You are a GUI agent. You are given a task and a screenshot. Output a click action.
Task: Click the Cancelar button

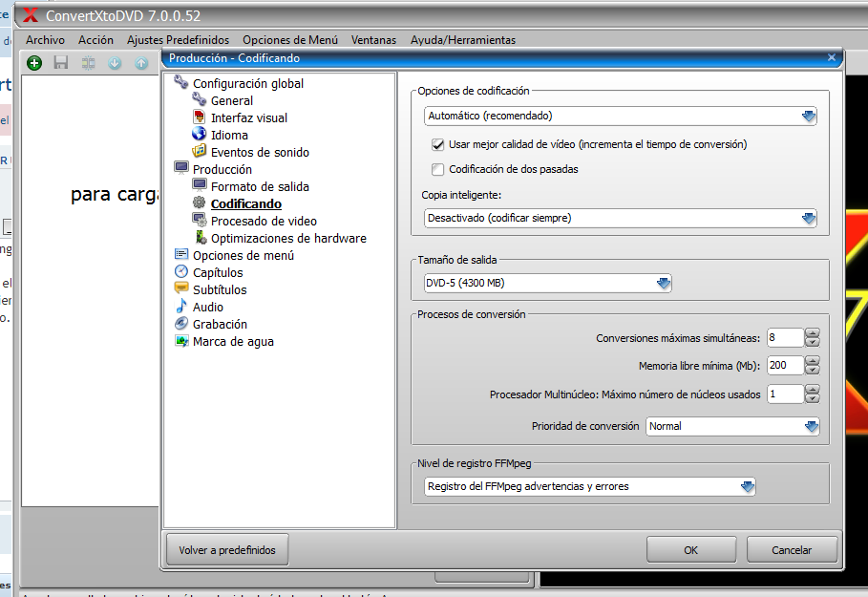coord(792,550)
